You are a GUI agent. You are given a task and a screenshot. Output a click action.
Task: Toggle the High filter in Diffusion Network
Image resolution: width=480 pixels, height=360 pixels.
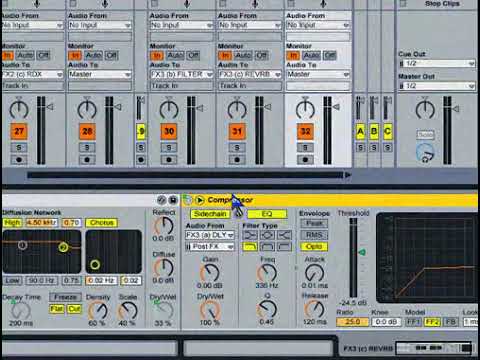point(12,222)
